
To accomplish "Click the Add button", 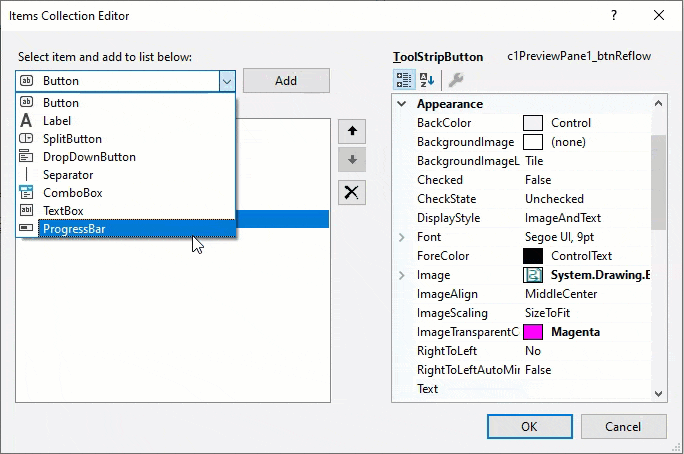I will tap(286, 81).
